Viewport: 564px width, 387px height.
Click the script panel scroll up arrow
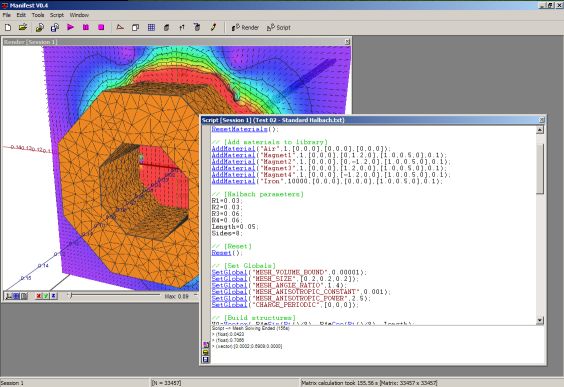click(x=540, y=130)
